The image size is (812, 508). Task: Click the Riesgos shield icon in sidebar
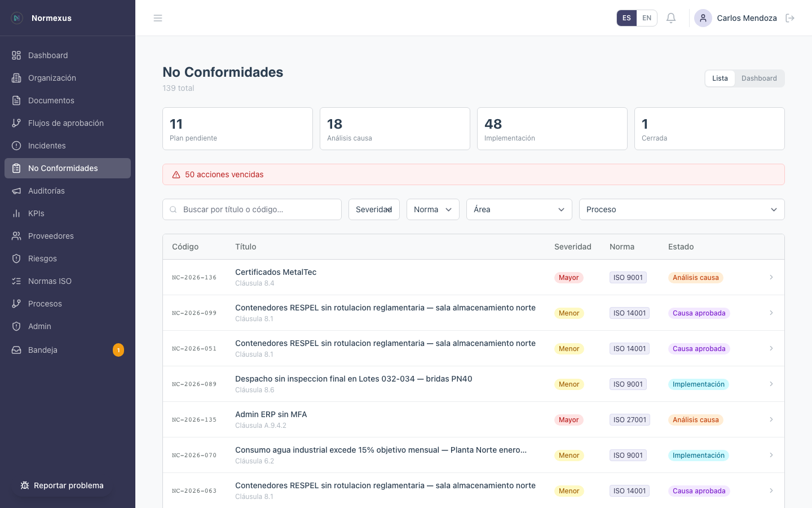point(16,259)
